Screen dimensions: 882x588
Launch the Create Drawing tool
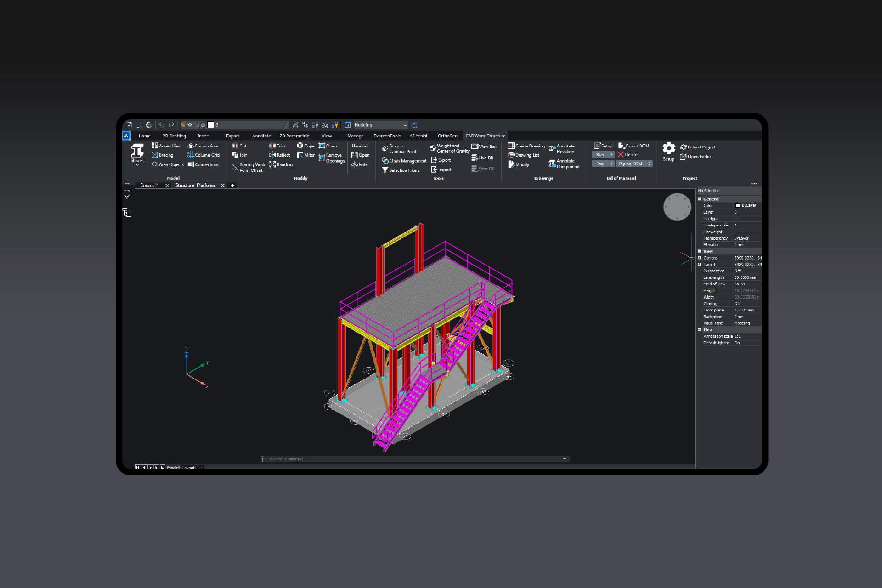click(x=527, y=146)
